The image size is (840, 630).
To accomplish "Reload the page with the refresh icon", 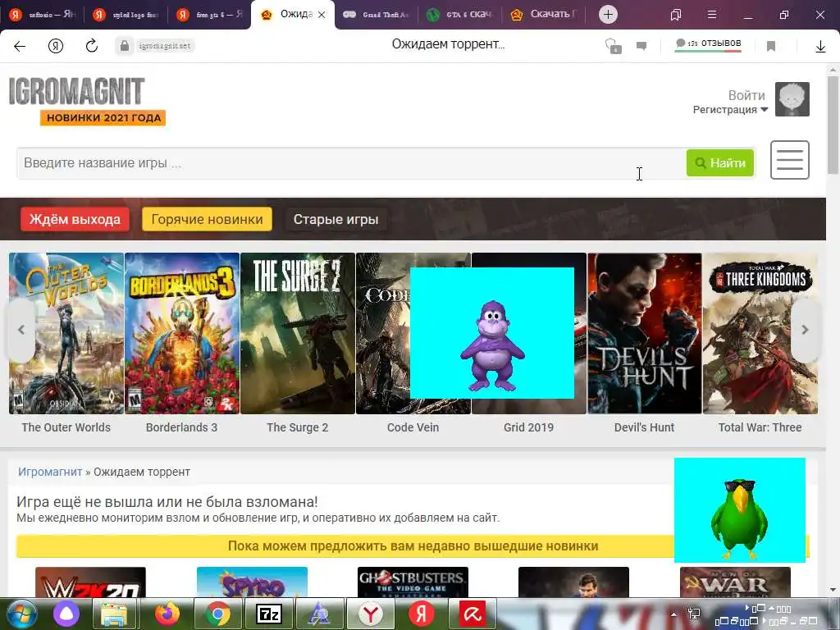I will pyautogui.click(x=92, y=46).
